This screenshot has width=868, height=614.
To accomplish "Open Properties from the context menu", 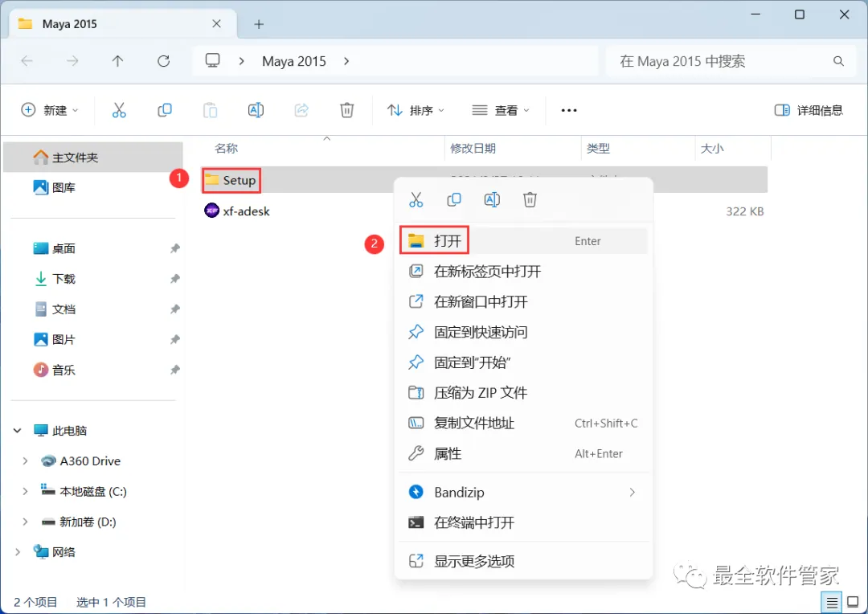I will pos(522,454).
